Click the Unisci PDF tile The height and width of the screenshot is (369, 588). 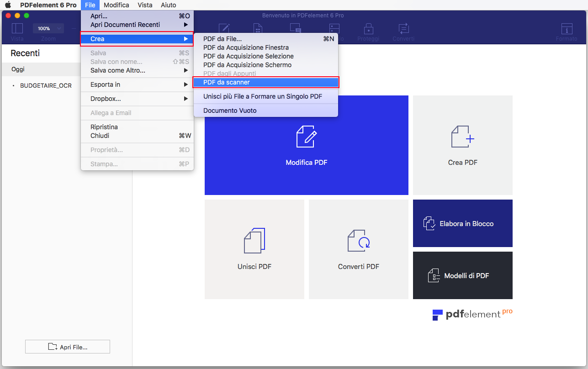(x=254, y=249)
